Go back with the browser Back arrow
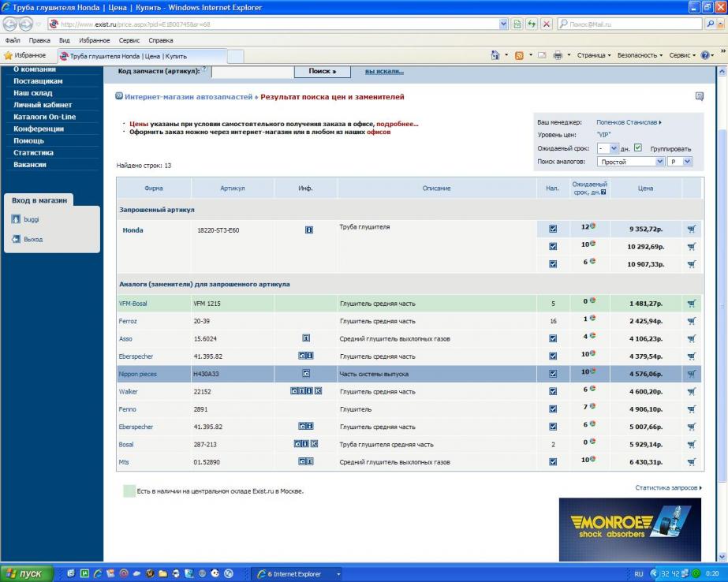728x582 pixels. point(9,24)
